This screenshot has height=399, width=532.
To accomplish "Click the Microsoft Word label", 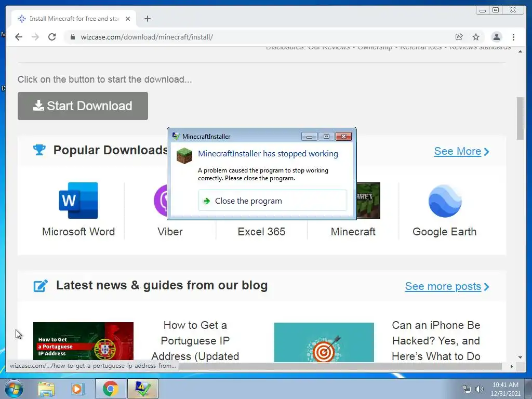I will tap(78, 232).
